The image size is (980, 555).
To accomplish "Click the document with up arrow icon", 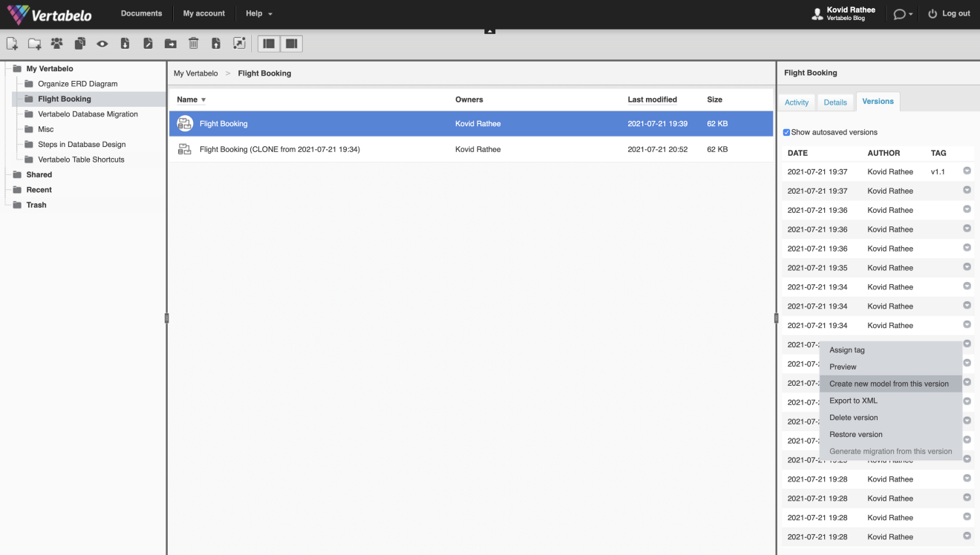I will tap(216, 44).
